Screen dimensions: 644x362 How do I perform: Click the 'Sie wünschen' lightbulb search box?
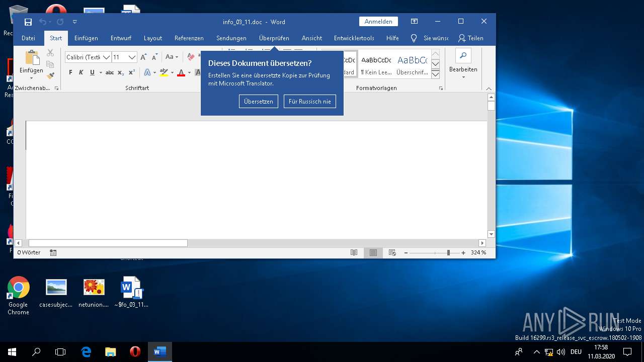click(x=430, y=38)
